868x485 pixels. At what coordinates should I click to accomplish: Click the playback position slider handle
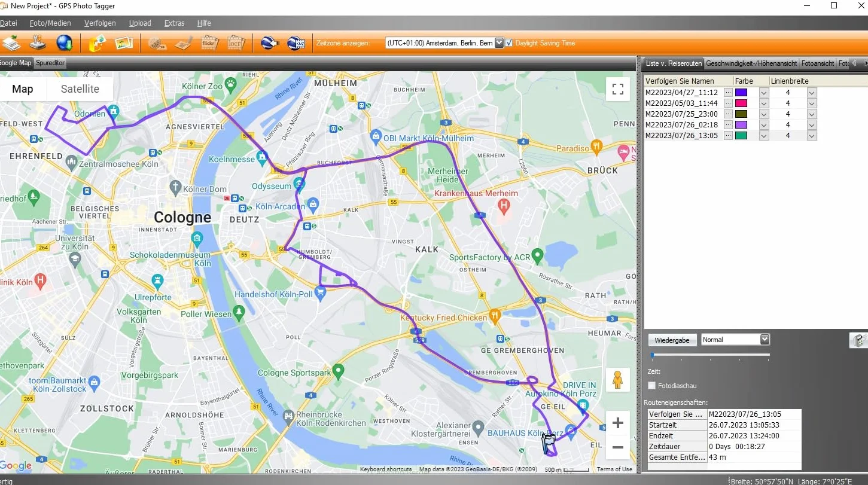(x=652, y=355)
